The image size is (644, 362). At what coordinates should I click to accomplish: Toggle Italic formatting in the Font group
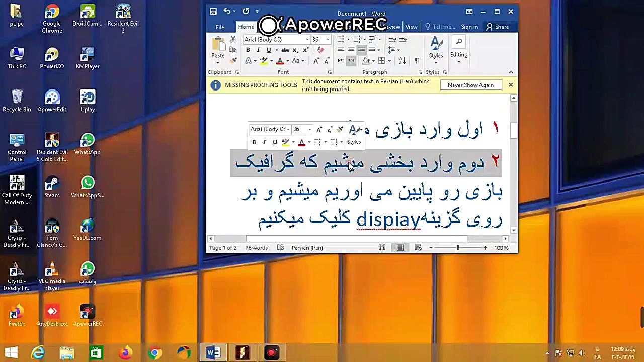coord(258,50)
